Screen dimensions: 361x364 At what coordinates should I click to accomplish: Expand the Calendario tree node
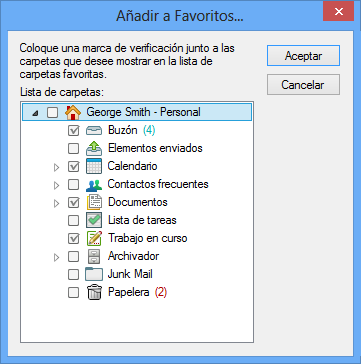(56, 167)
